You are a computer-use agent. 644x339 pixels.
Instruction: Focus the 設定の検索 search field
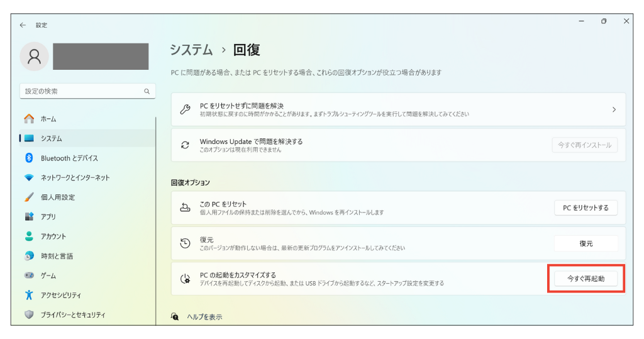pyautogui.click(x=87, y=91)
